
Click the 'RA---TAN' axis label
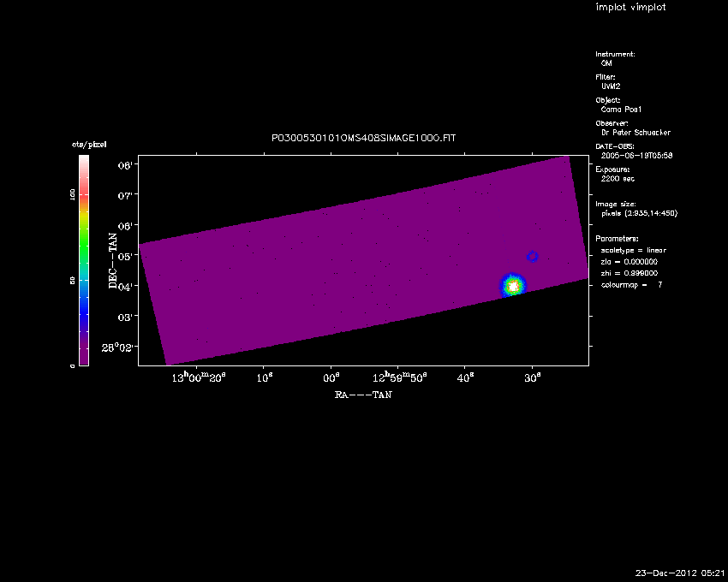click(363, 395)
